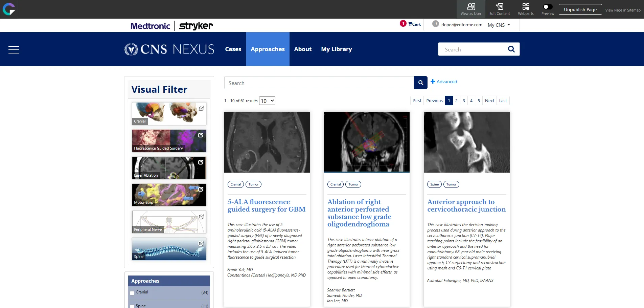Viewport: 644px width, 308px height.
Task: Check the Cranial approaches checkbox
Action: 132,293
